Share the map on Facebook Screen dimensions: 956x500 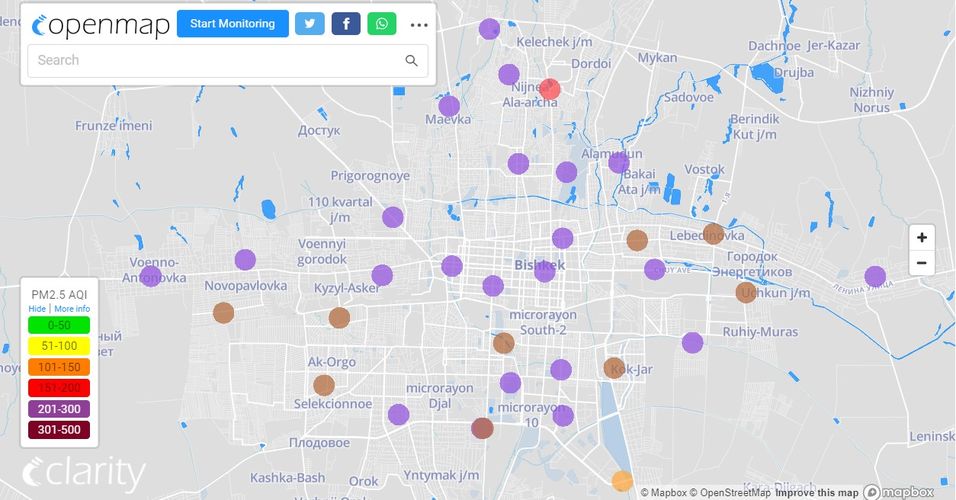[x=346, y=24]
